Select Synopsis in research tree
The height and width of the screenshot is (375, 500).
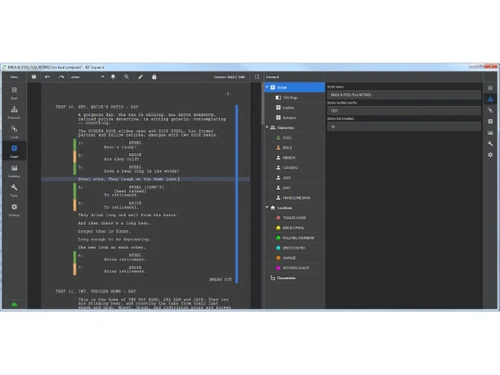tap(295, 117)
